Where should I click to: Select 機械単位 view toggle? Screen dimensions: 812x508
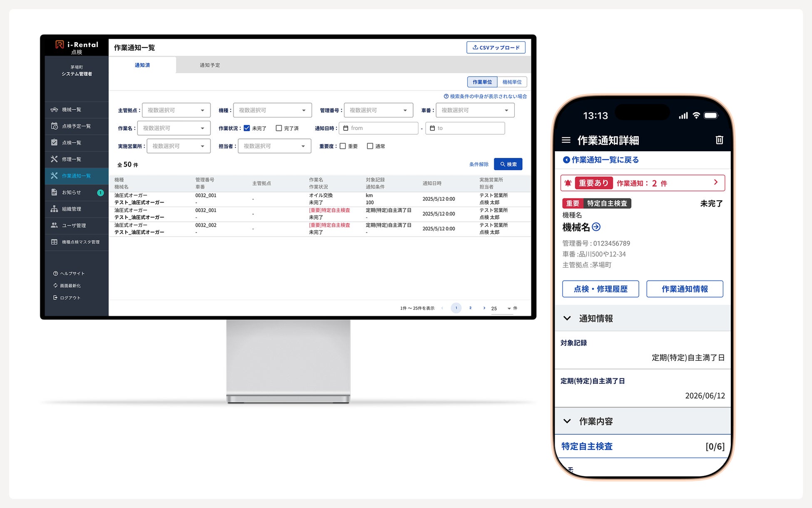(512, 82)
